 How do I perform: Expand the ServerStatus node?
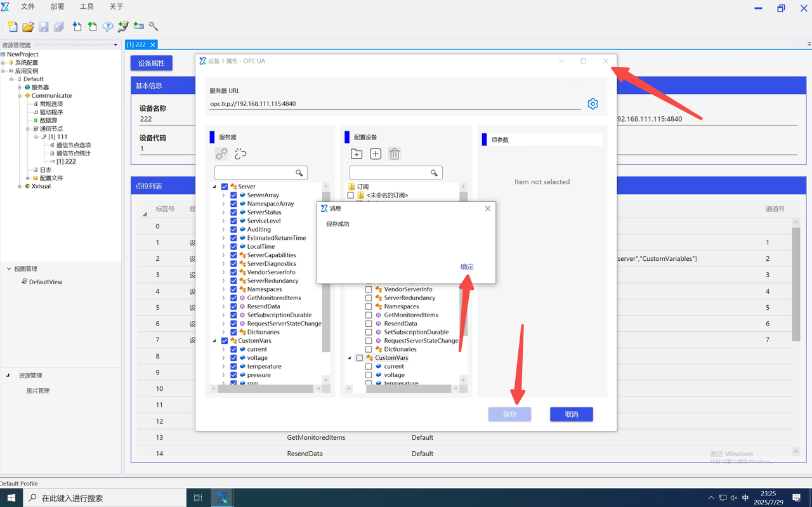tap(224, 213)
